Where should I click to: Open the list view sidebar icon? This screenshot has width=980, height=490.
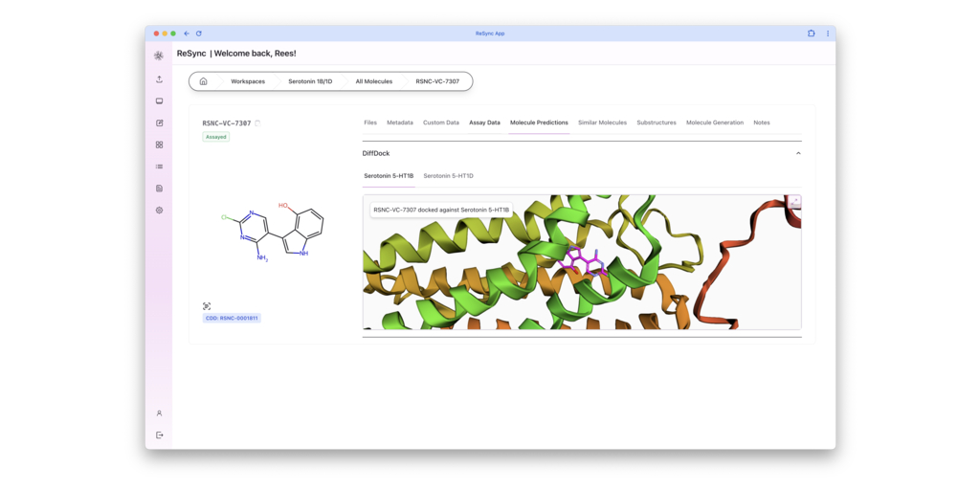pos(159,167)
